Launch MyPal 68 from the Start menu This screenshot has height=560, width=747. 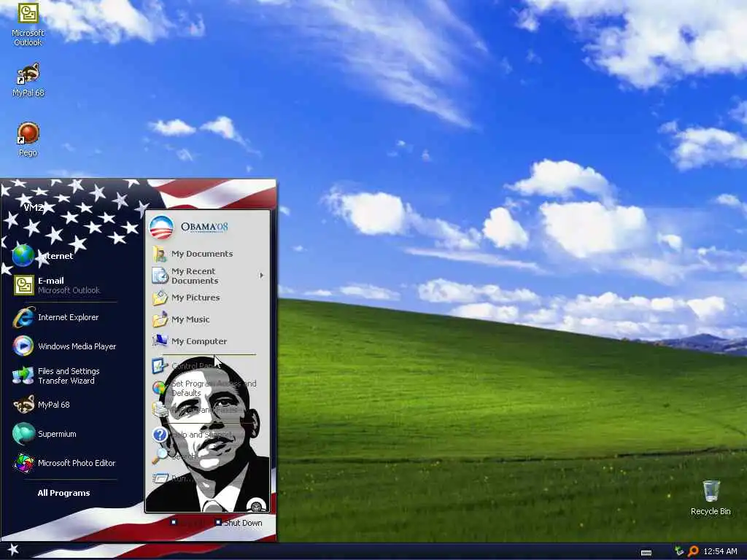coord(41,405)
